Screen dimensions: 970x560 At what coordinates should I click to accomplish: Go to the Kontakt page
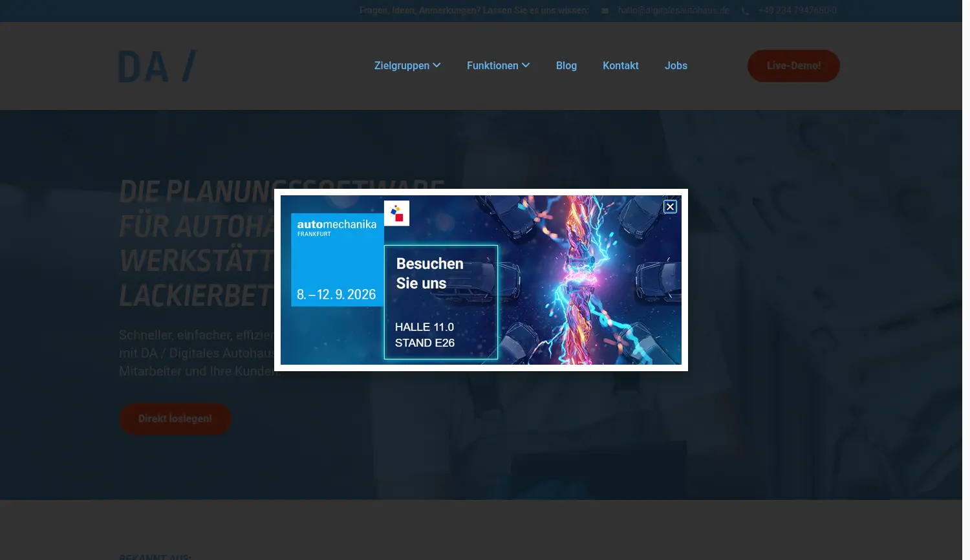click(x=621, y=65)
